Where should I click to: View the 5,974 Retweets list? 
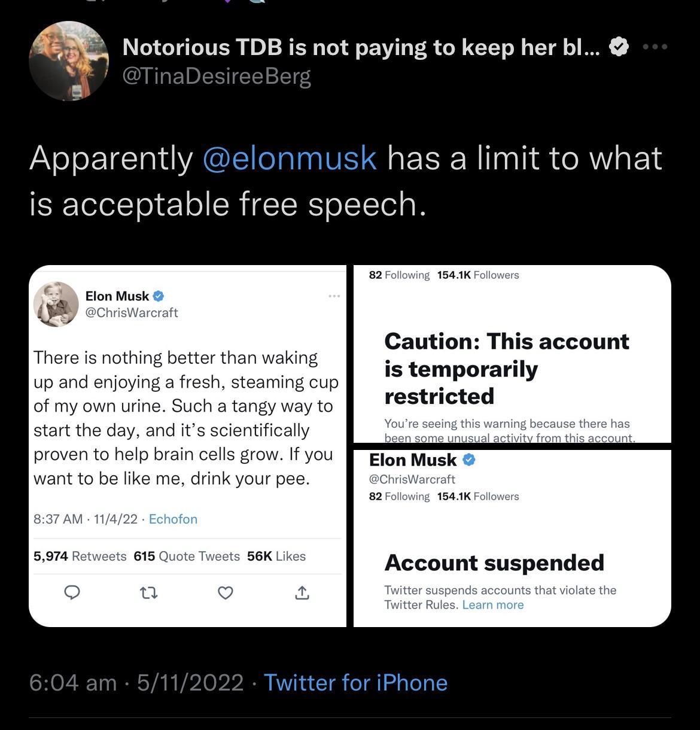78,556
